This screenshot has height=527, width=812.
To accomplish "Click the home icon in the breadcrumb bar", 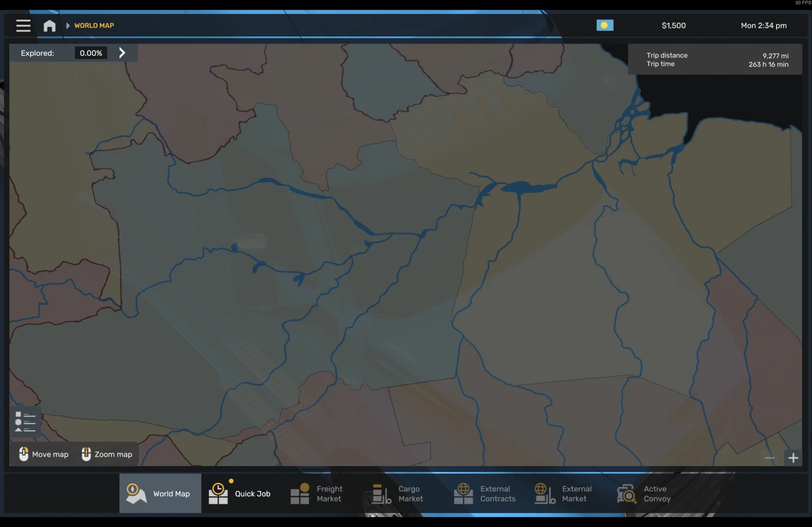I will [x=49, y=25].
